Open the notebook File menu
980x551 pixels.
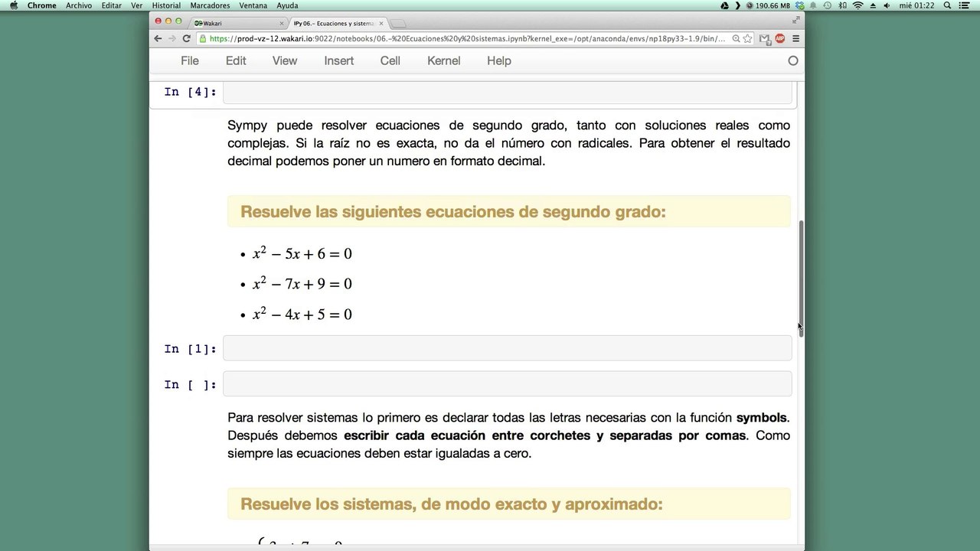pos(189,60)
